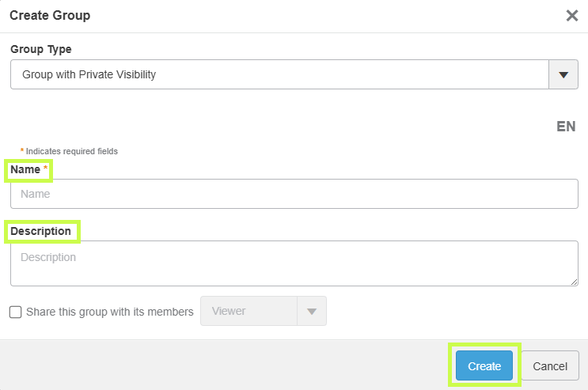Focus the Description text area
Image resolution: width=588 pixels, height=390 pixels.
(x=294, y=263)
